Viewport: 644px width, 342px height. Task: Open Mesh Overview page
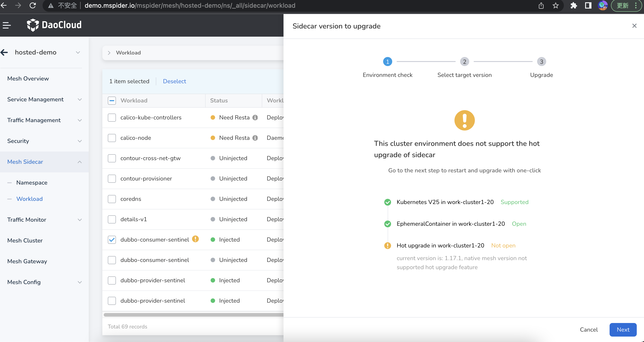[28, 79]
